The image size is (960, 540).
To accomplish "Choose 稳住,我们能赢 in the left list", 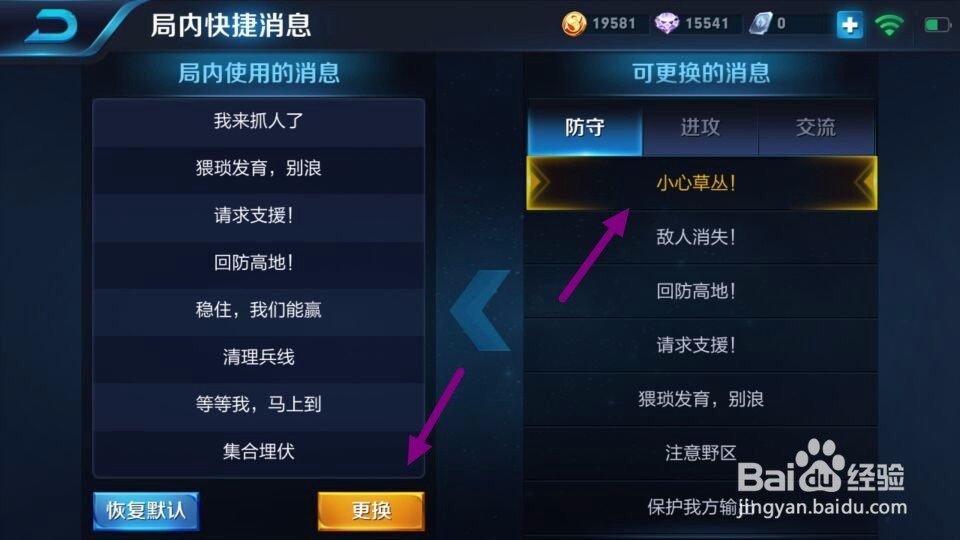I will point(258,310).
